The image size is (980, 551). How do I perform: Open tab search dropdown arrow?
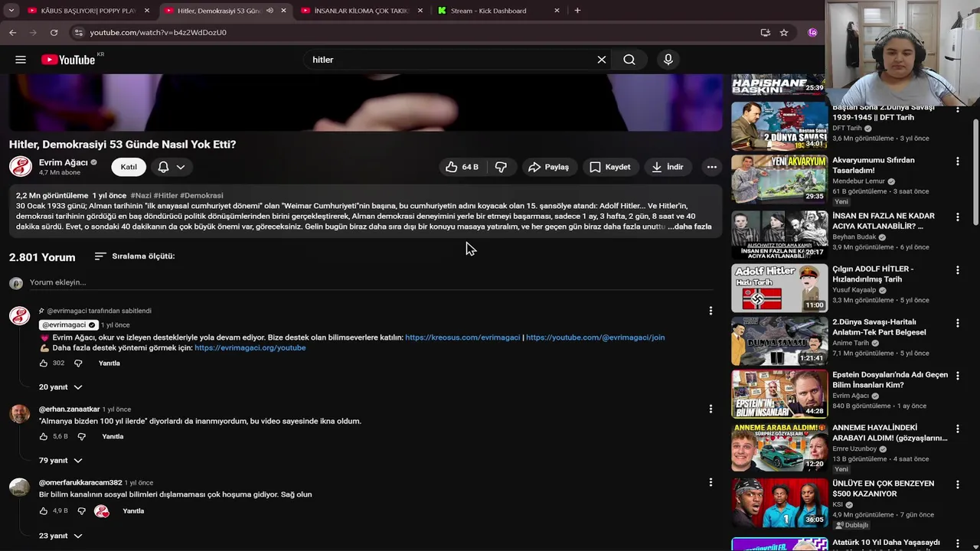tap(11, 11)
